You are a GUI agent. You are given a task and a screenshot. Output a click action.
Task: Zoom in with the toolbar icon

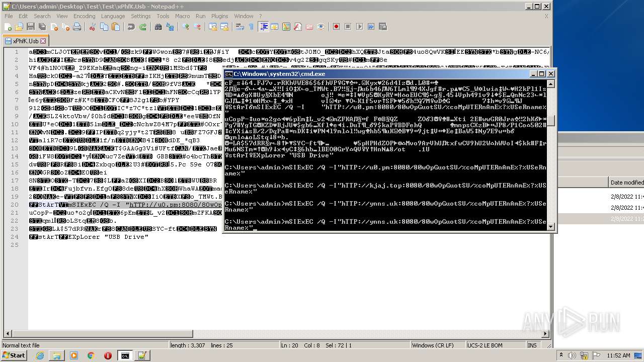tap(186, 27)
